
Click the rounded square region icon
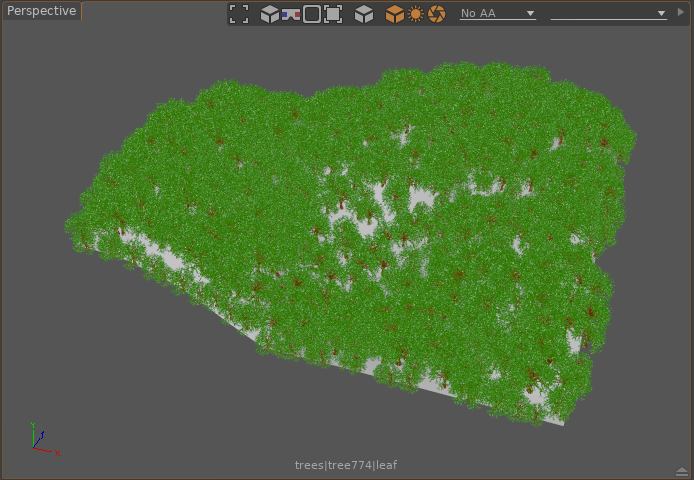312,14
